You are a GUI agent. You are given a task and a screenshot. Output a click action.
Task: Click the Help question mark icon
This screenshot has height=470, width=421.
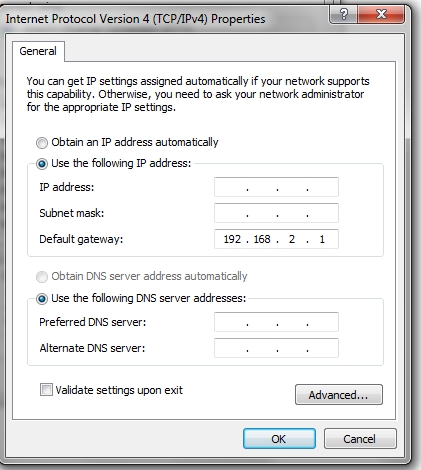pyautogui.click(x=343, y=14)
